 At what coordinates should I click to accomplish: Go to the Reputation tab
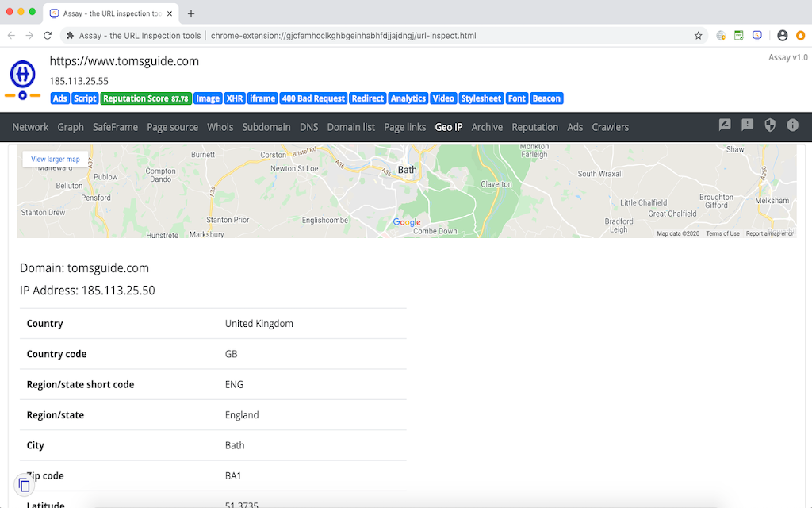click(535, 127)
